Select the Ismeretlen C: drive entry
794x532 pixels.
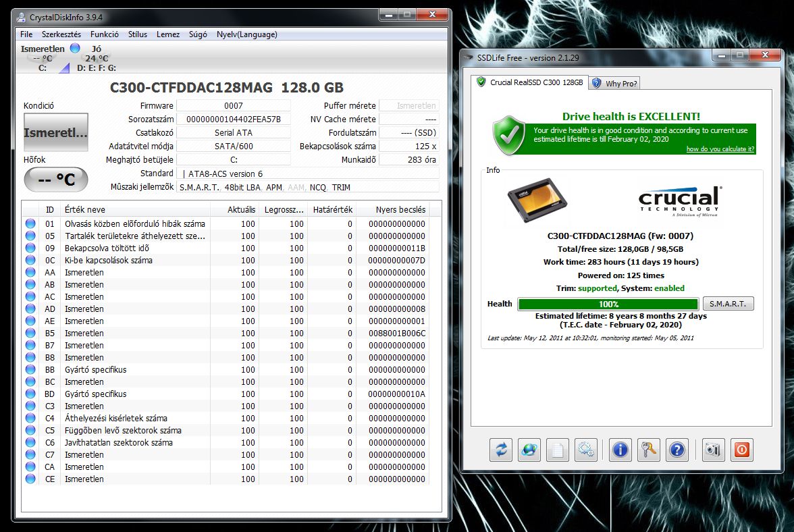click(x=43, y=57)
